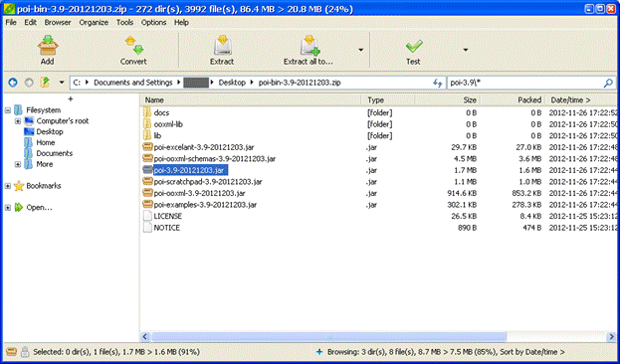The image size is (620, 364).
Task: Click poi-examples-3.9-20121203.jar archive icon
Action: click(147, 205)
